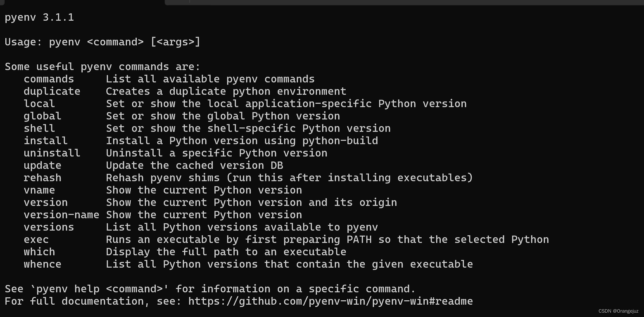
Task: Click the 'install' command entry
Action: pyautogui.click(x=46, y=141)
